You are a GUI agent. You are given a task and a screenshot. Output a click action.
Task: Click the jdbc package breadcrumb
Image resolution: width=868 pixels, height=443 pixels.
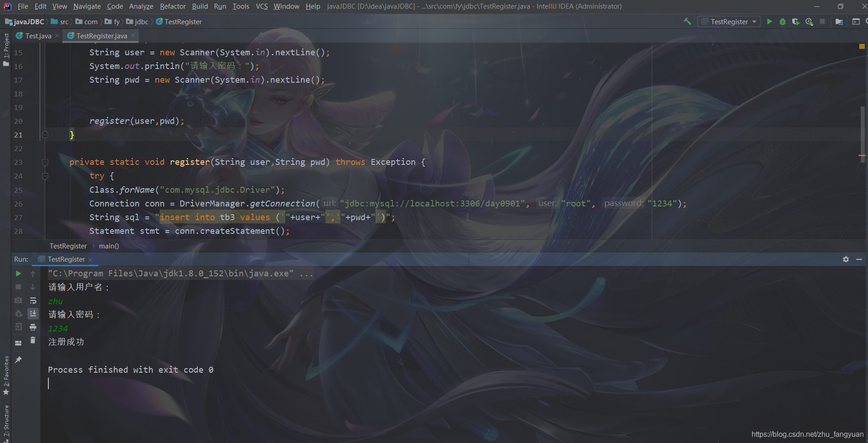coord(137,21)
